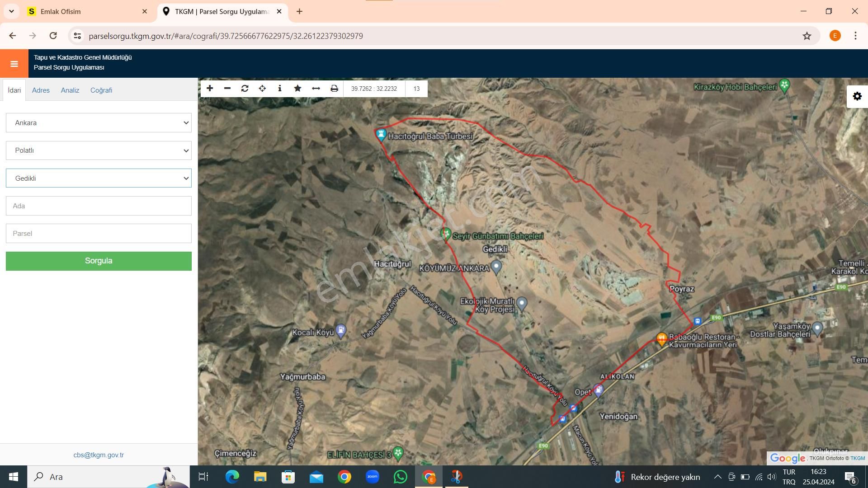Click the Hacıtoğrul Baba Türbesi map marker
Viewport: 868px width, 488px height.
pos(381,135)
